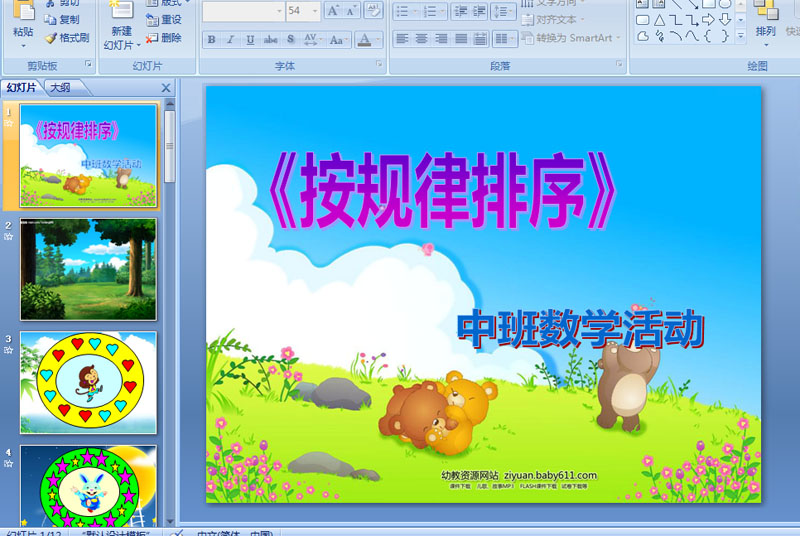This screenshot has width=800, height=536.
Task: Click the Distributed alignment icon
Action: [480, 39]
